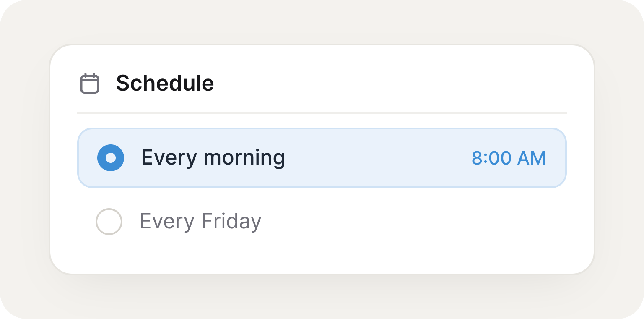Select the Every morning radio button

pos(111,158)
